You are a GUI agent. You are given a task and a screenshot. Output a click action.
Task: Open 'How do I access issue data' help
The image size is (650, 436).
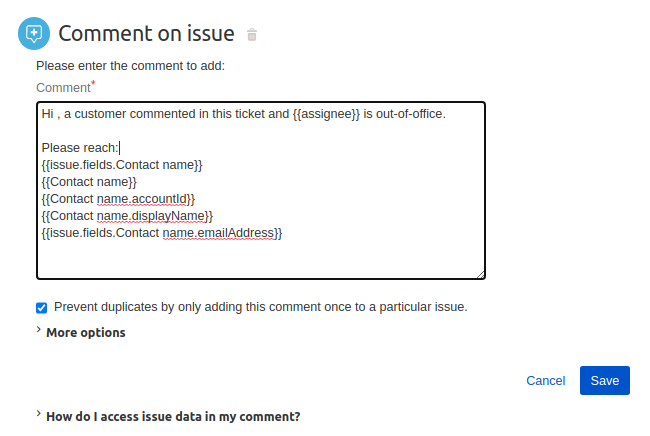173,417
